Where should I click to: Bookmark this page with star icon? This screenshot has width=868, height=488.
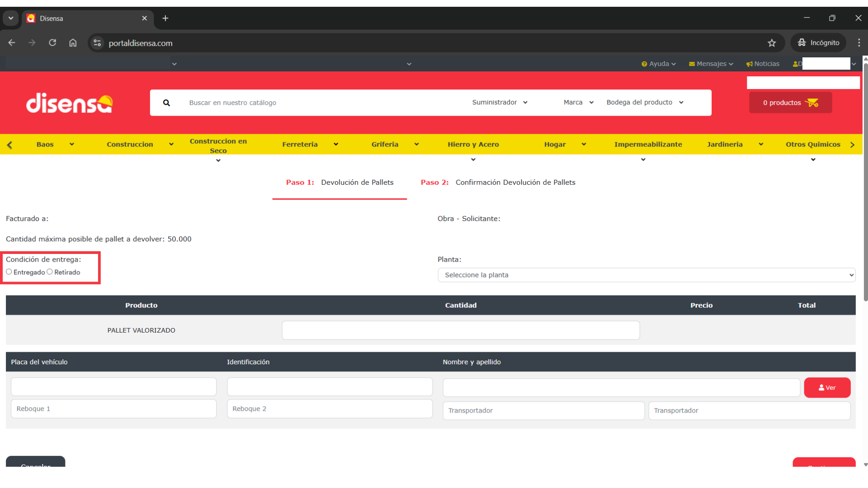[x=772, y=43]
